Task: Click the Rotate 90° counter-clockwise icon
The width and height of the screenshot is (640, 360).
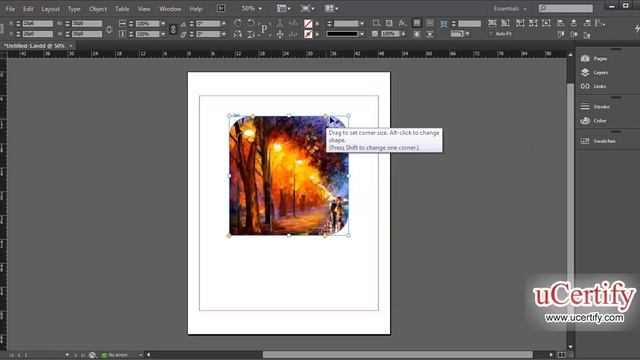Action: [x=251, y=23]
